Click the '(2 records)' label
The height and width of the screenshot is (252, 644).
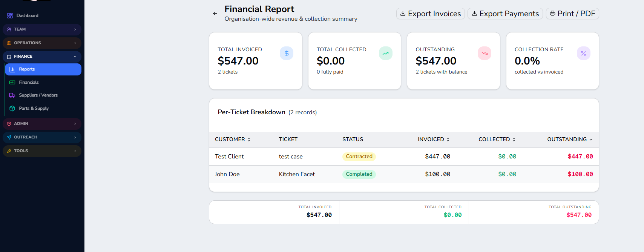[302, 112]
